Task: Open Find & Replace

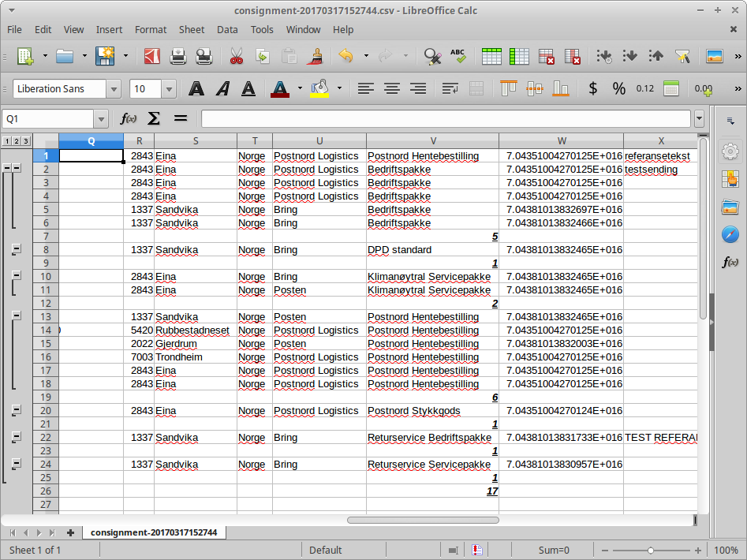Action: point(432,56)
